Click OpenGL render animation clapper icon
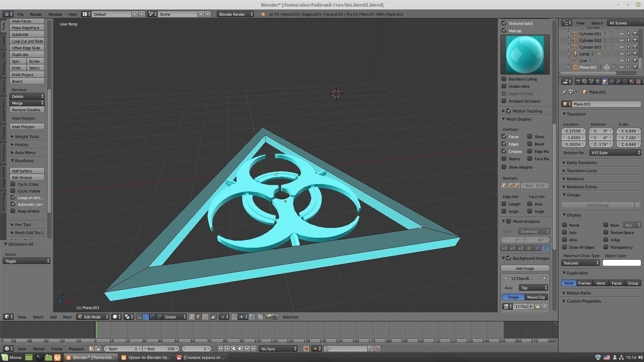 pyautogui.click(x=275, y=317)
